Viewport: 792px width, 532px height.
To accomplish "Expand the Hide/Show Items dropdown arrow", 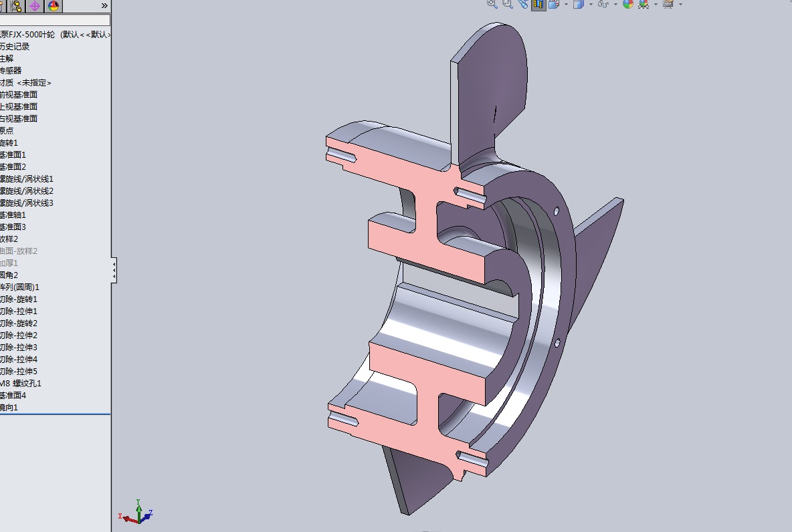I will [615, 5].
